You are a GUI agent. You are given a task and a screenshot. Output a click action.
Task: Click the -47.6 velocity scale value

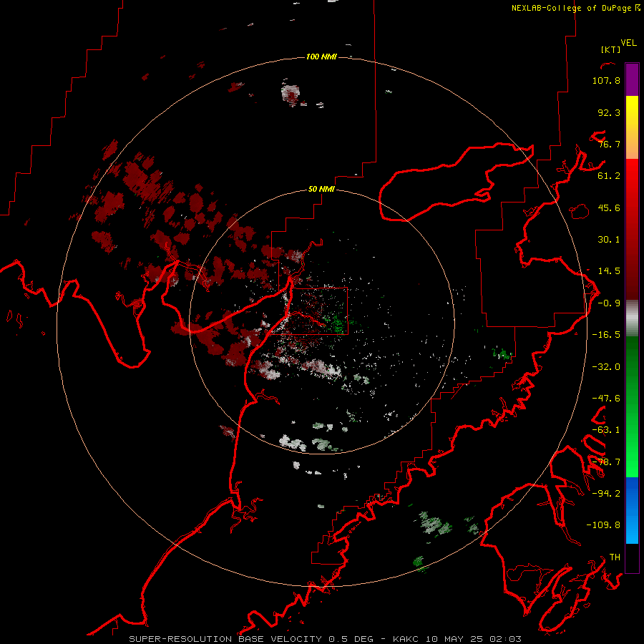coord(606,399)
